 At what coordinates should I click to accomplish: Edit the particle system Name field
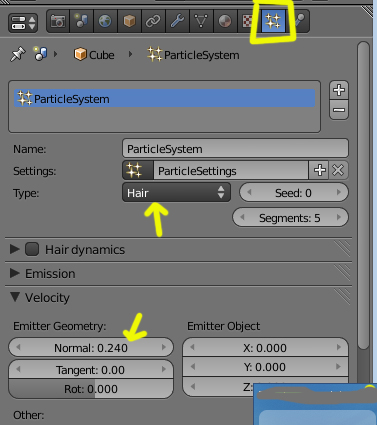(x=235, y=149)
